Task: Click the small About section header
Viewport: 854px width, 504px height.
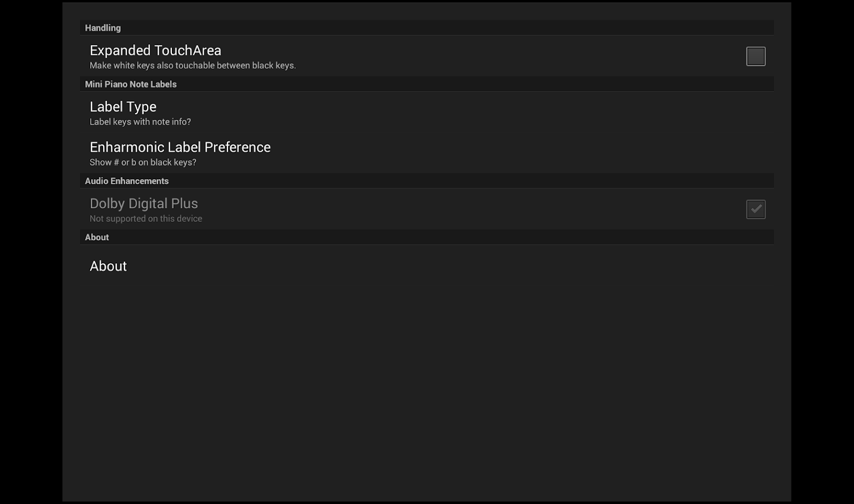Action: click(97, 237)
